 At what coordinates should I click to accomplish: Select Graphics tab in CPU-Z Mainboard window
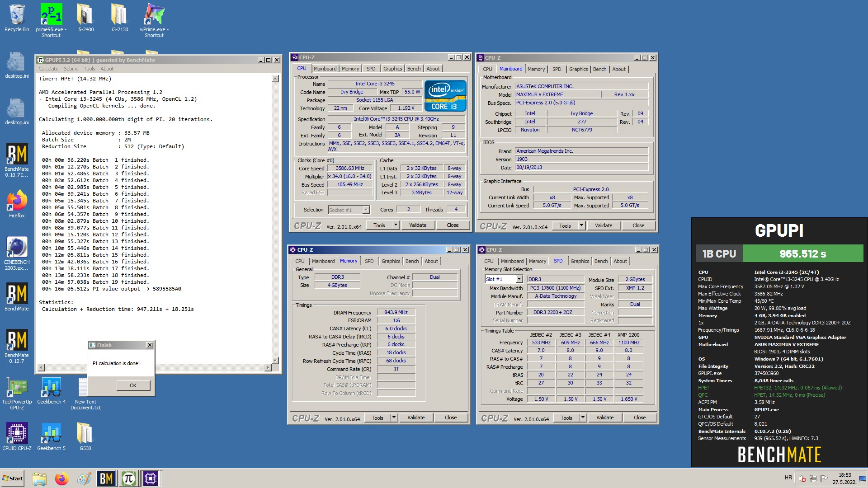(578, 69)
